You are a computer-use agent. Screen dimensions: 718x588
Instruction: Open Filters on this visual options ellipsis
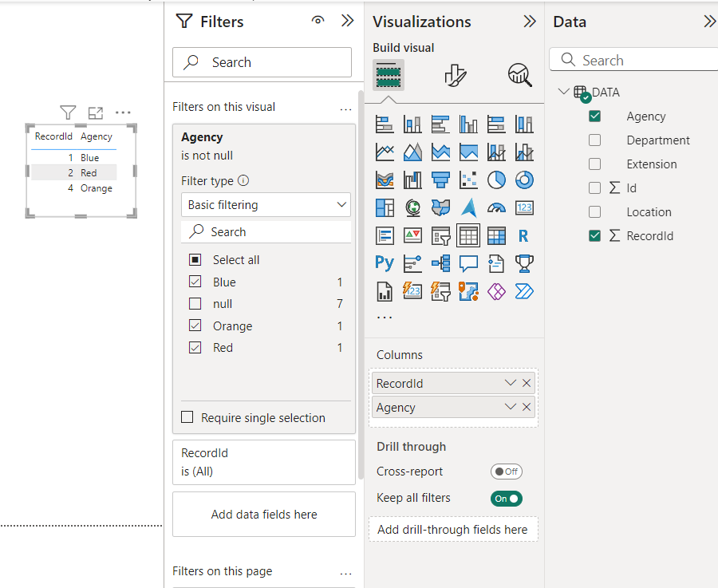pos(345,109)
